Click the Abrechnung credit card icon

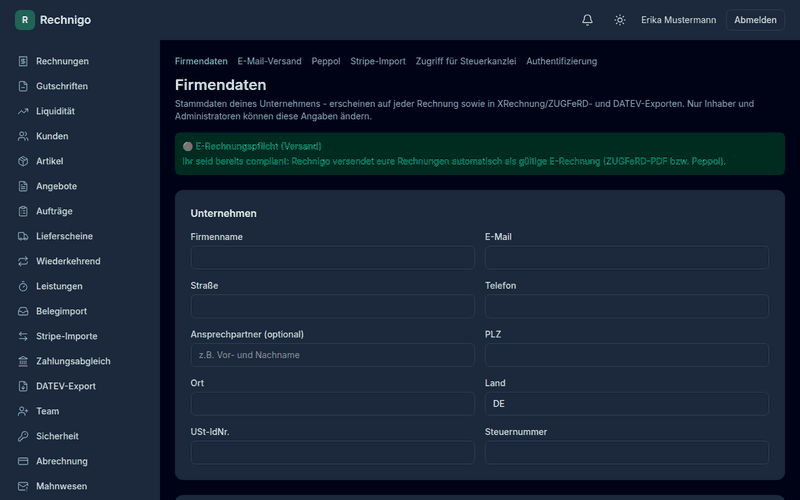[23, 461]
